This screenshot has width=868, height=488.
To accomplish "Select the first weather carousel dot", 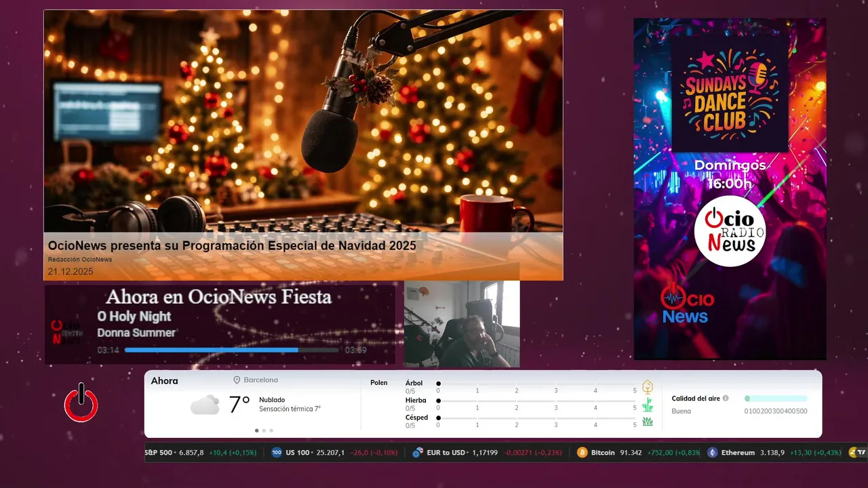I will click(256, 430).
